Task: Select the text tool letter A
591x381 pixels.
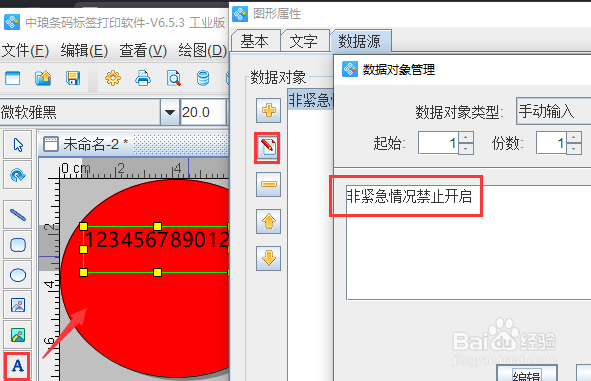Action: coord(18,366)
